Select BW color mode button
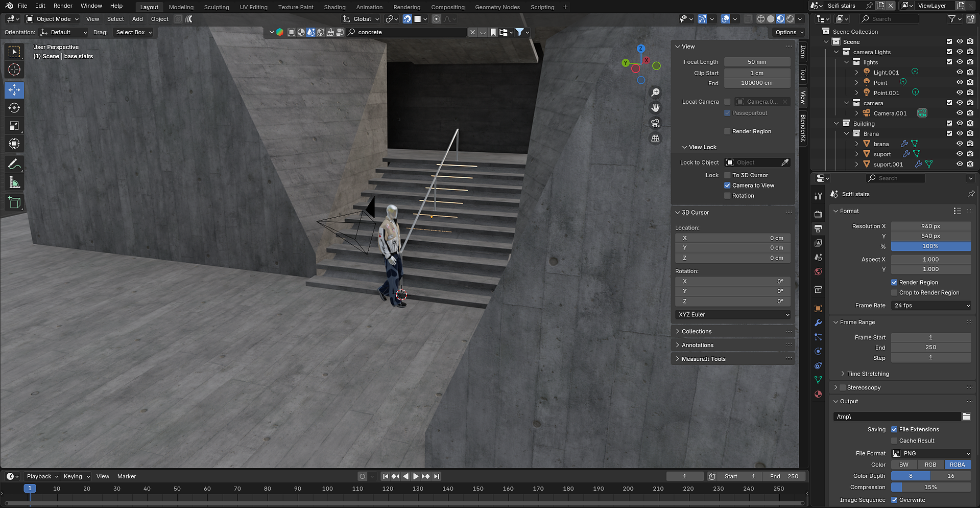 (904, 465)
